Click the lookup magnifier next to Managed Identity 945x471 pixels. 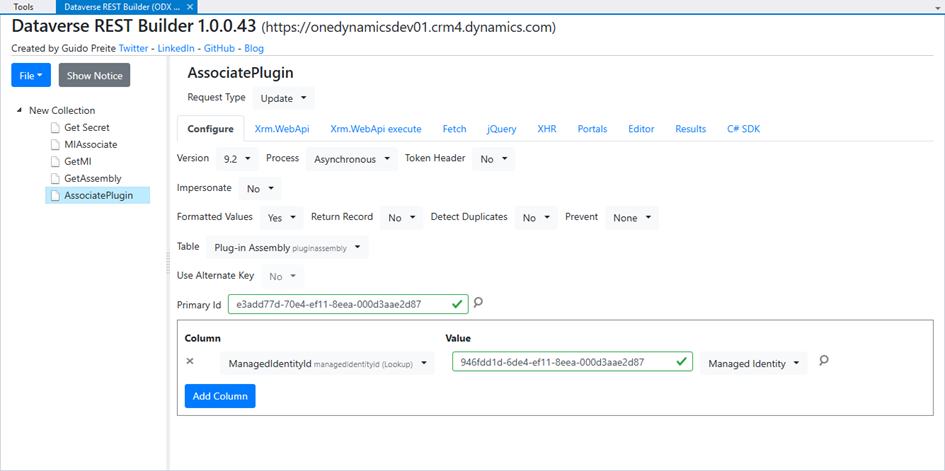(824, 360)
